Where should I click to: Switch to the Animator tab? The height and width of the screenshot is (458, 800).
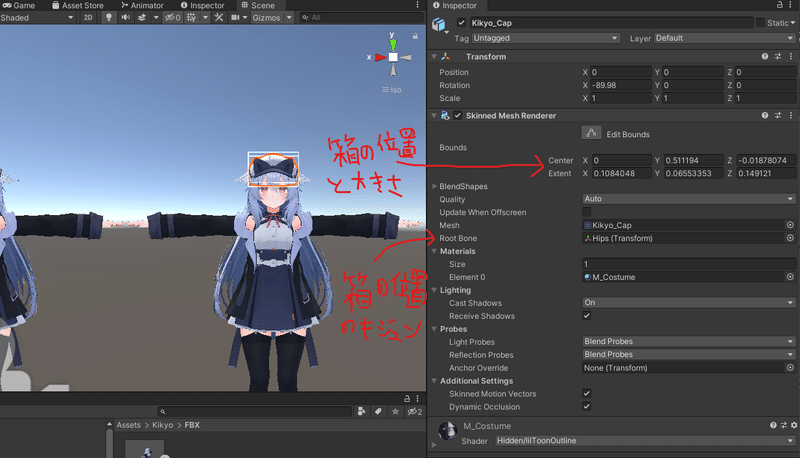[x=142, y=5]
